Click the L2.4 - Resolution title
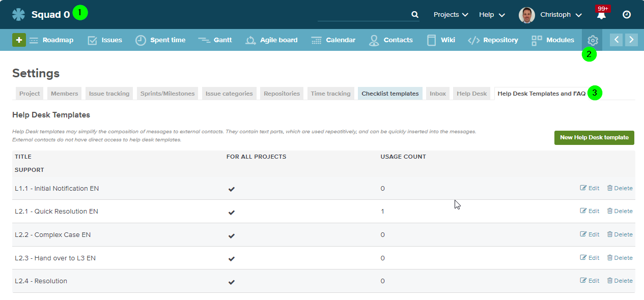Image resolution: width=644 pixels, height=300 pixels. [x=41, y=281]
